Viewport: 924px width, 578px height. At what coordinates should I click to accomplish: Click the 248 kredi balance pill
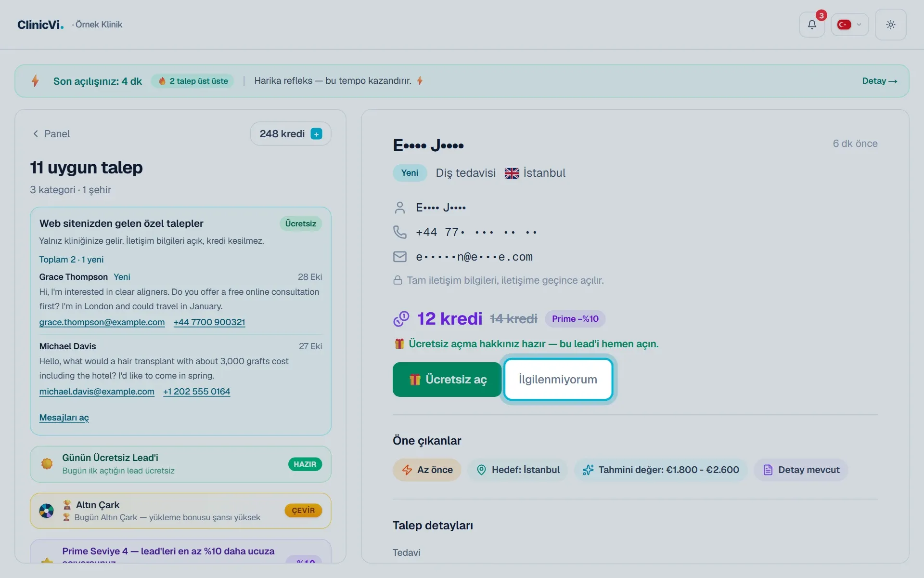pyautogui.click(x=290, y=134)
